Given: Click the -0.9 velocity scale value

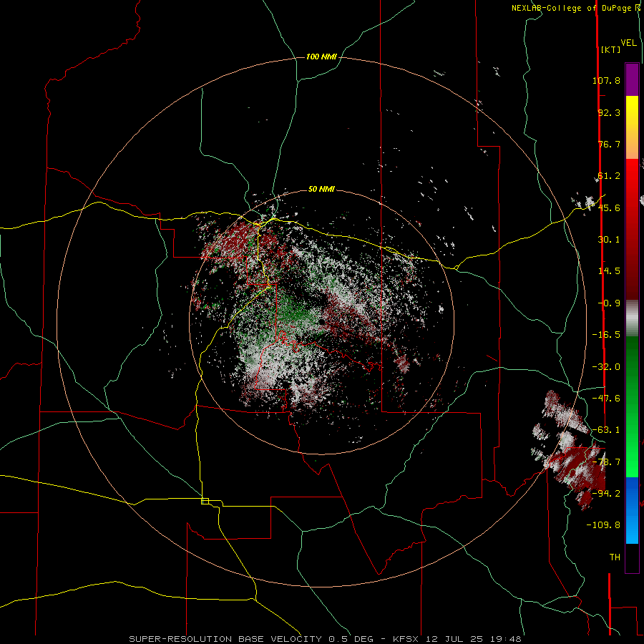Looking at the screenshot, I should click(x=609, y=303).
